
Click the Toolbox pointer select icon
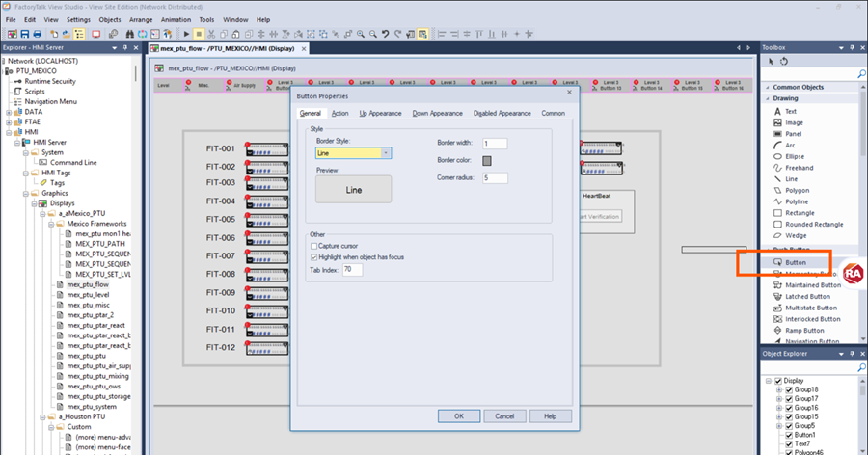point(771,62)
